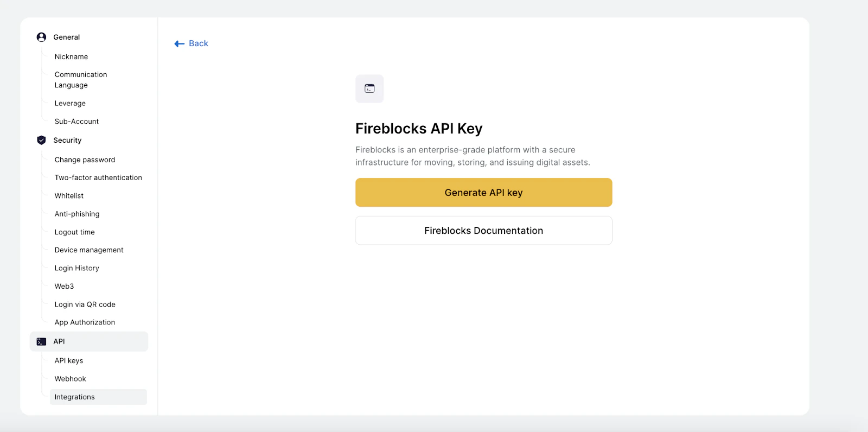Select the Leverage settings item
The width and height of the screenshot is (868, 432).
(x=69, y=103)
